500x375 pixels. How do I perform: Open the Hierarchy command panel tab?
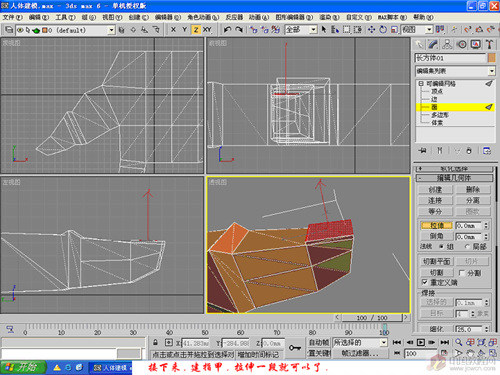coord(447,44)
